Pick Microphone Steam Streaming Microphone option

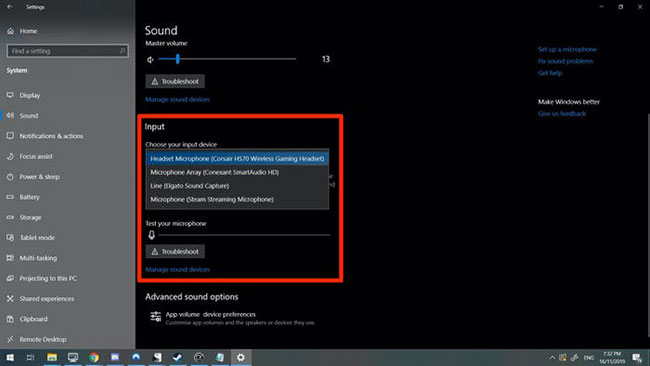click(x=237, y=199)
